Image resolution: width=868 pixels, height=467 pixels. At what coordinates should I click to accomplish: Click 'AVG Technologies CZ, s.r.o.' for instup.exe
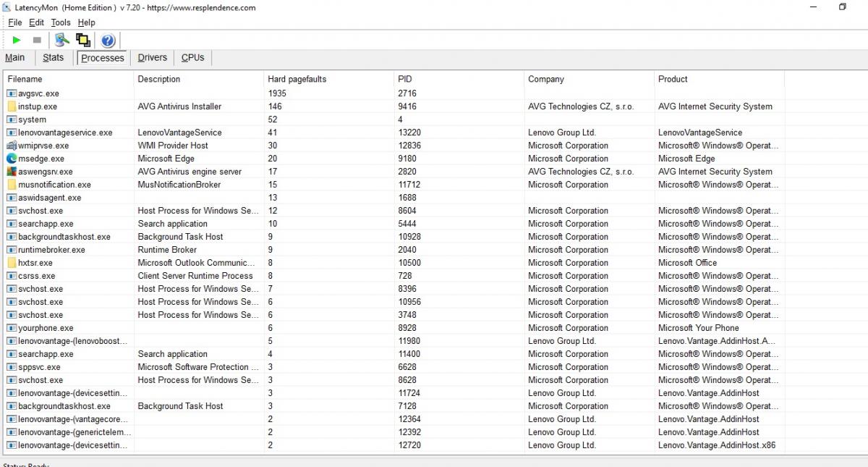pos(581,106)
